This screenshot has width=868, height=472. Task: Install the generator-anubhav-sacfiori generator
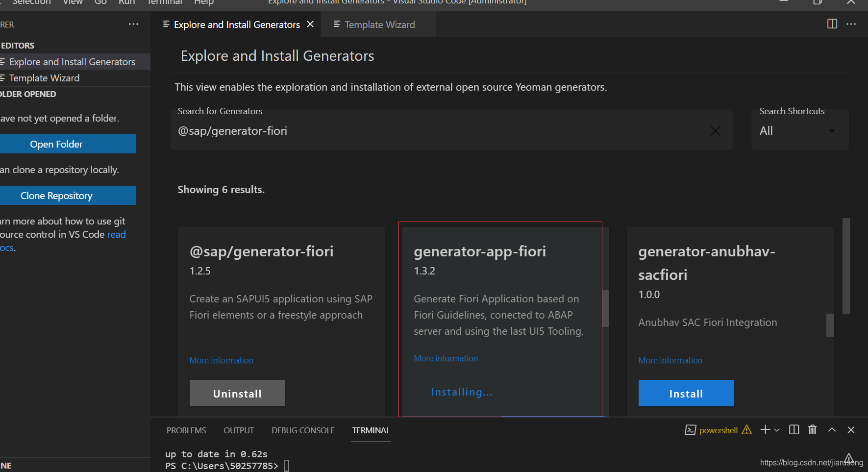click(686, 393)
